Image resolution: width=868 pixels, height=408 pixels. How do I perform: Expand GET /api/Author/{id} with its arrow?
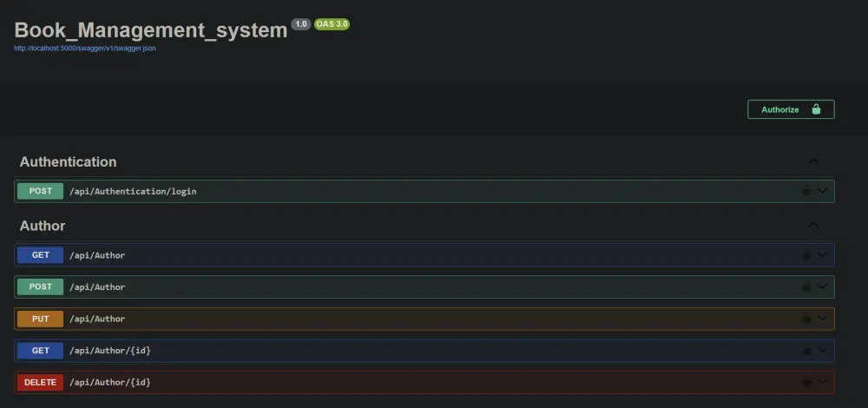[822, 351]
